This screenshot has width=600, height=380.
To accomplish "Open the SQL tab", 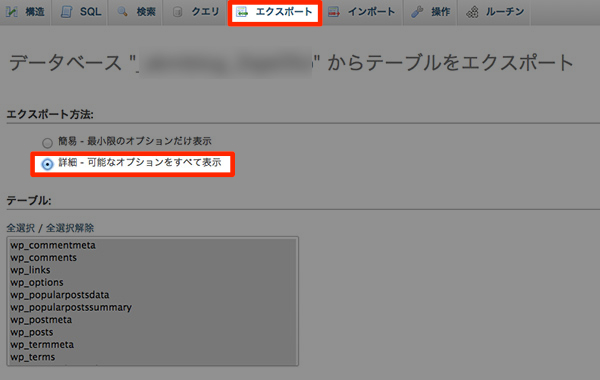I will [x=79, y=12].
